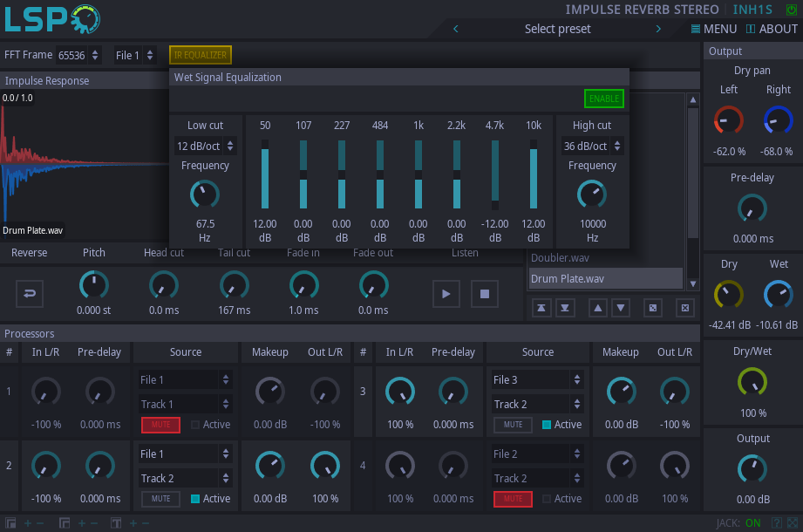Open the FFT Frame 65536 dropdown
Image resolution: width=803 pixels, height=532 pixels.
click(78, 55)
